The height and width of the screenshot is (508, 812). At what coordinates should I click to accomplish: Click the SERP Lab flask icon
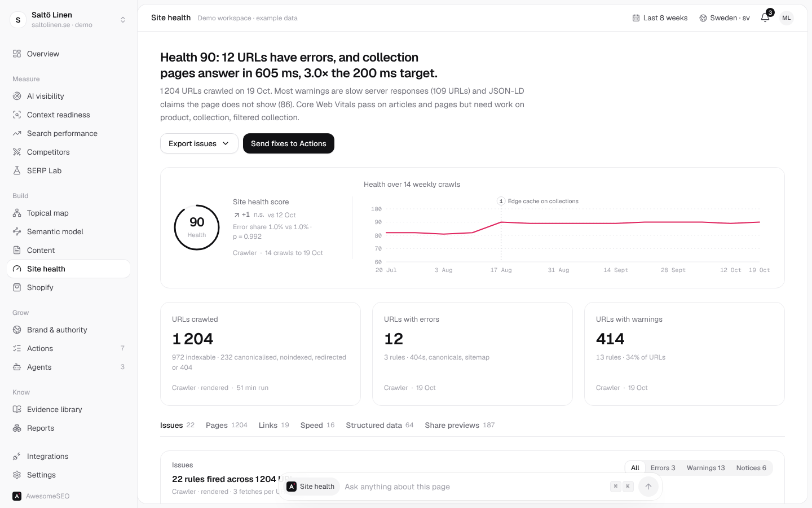pyautogui.click(x=17, y=170)
